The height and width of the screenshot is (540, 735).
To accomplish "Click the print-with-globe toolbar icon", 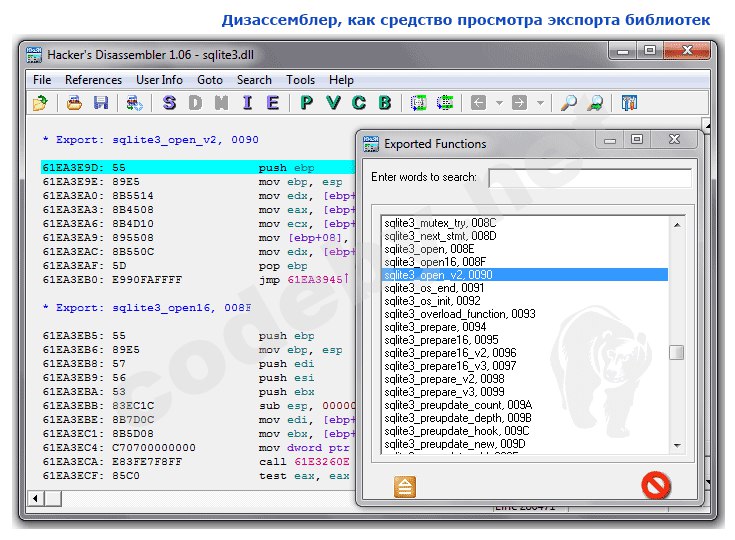I will pos(135,103).
